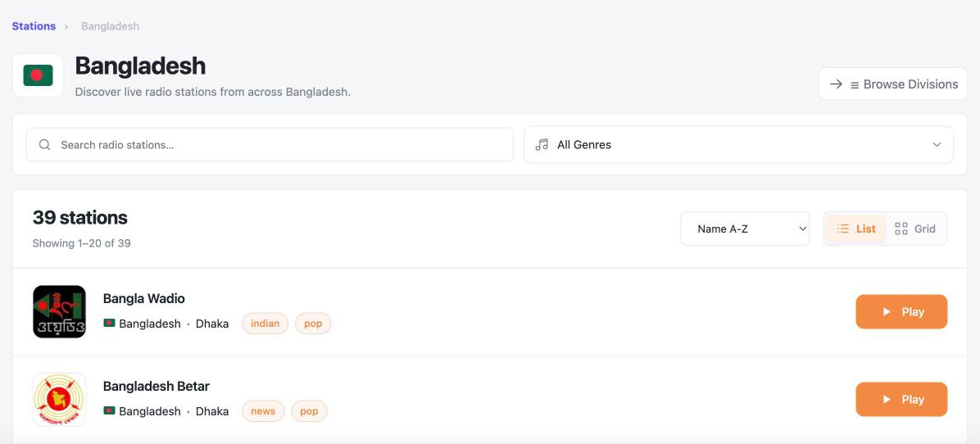The height and width of the screenshot is (444, 980).
Task: Select the news tag on Bangladesh Betar
Action: 263,411
